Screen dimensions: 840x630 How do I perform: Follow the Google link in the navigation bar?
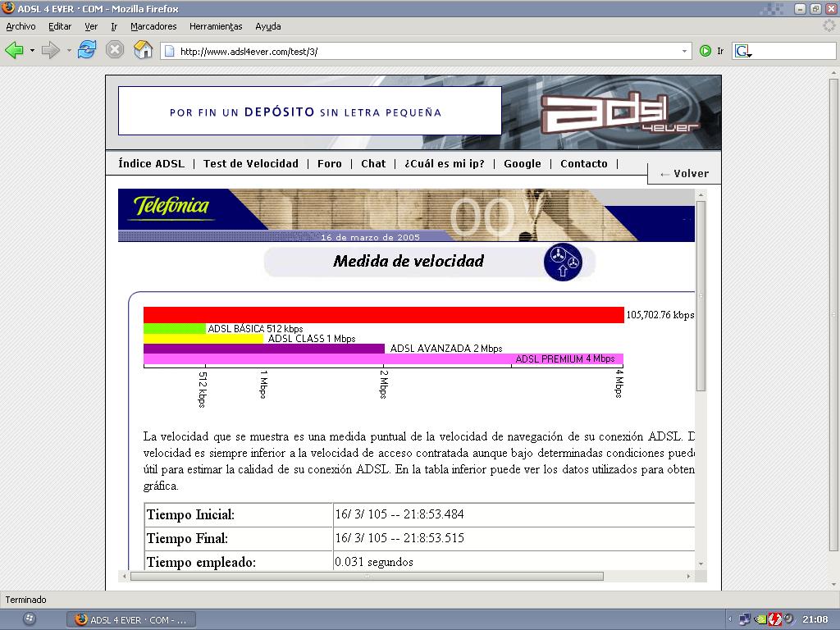(x=523, y=164)
